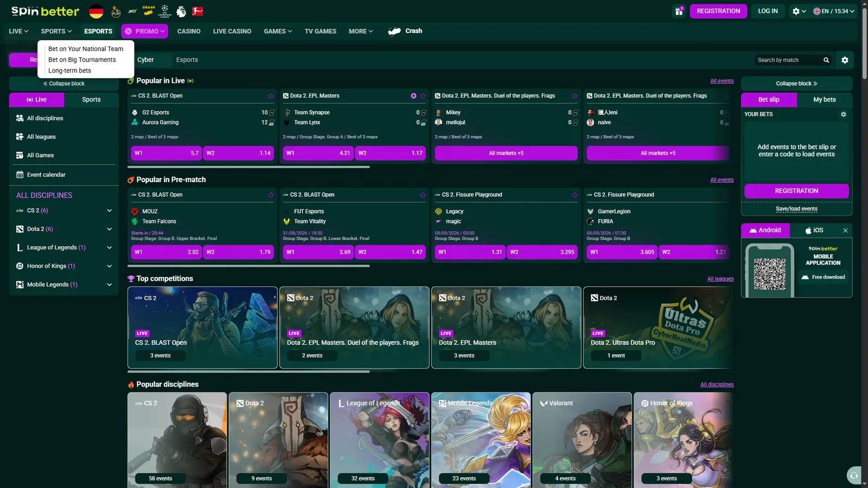Favorite the Legacy vs magic match
This screenshot has width=868, height=488.
click(x=575, y=195)
